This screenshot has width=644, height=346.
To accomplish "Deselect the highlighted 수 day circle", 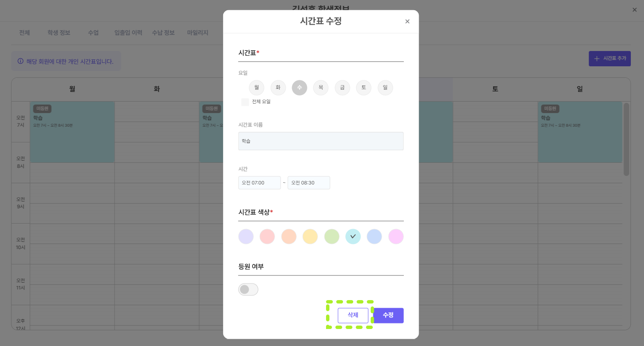I will click(299, 88).
